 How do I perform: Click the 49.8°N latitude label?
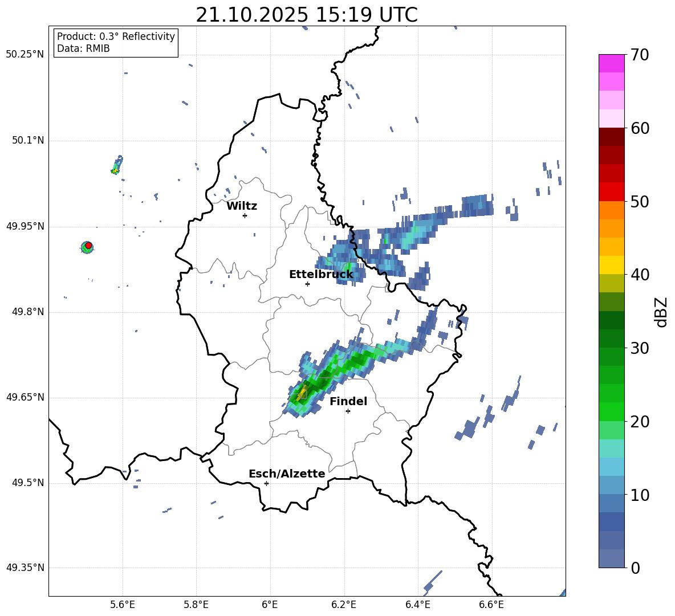click(x=28, y=312)
